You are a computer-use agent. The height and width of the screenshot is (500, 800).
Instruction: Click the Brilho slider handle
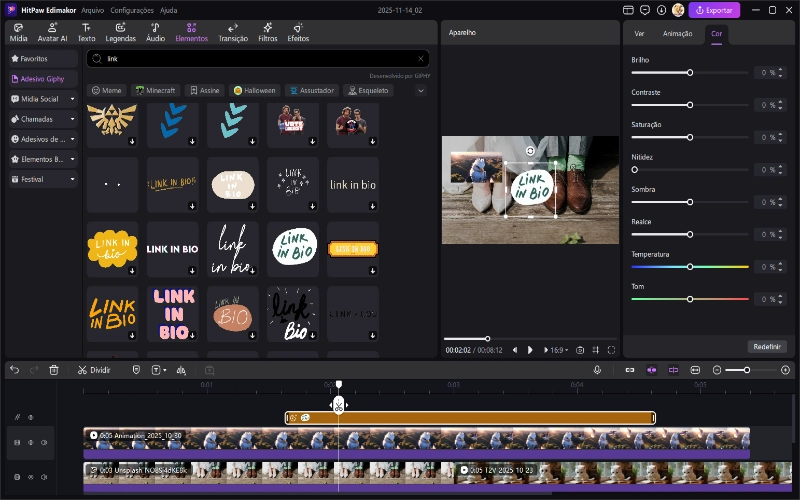690,73
